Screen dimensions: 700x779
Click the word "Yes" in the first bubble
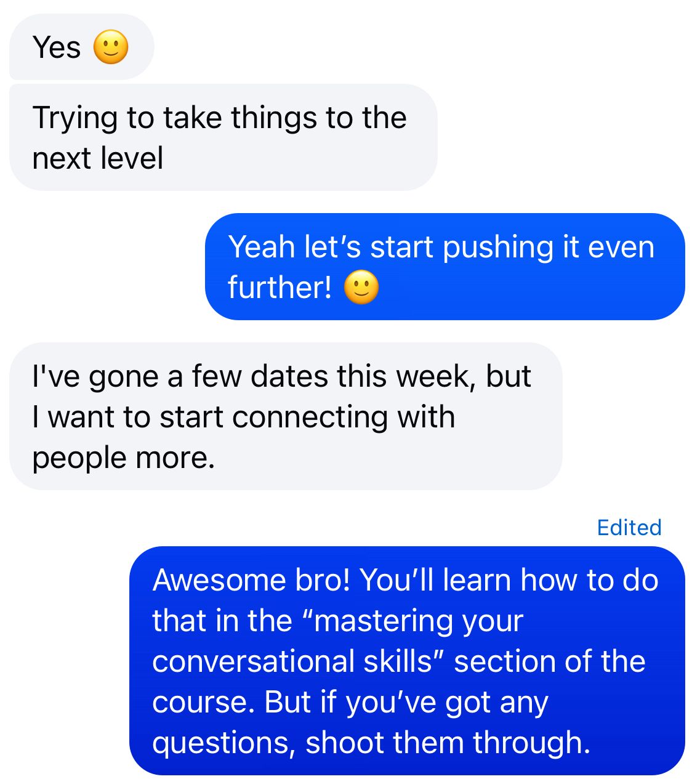click(x=57, y=47)
